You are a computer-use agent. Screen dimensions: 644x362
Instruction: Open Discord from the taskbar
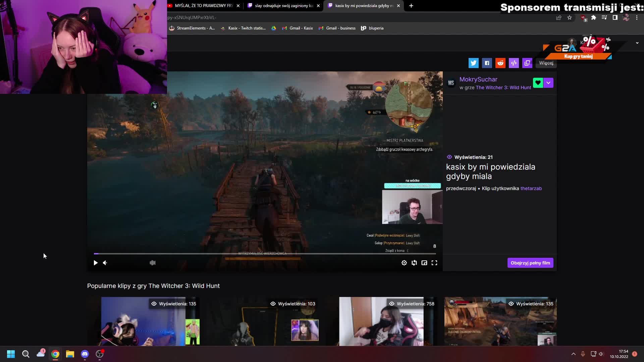tap(85, 354)
